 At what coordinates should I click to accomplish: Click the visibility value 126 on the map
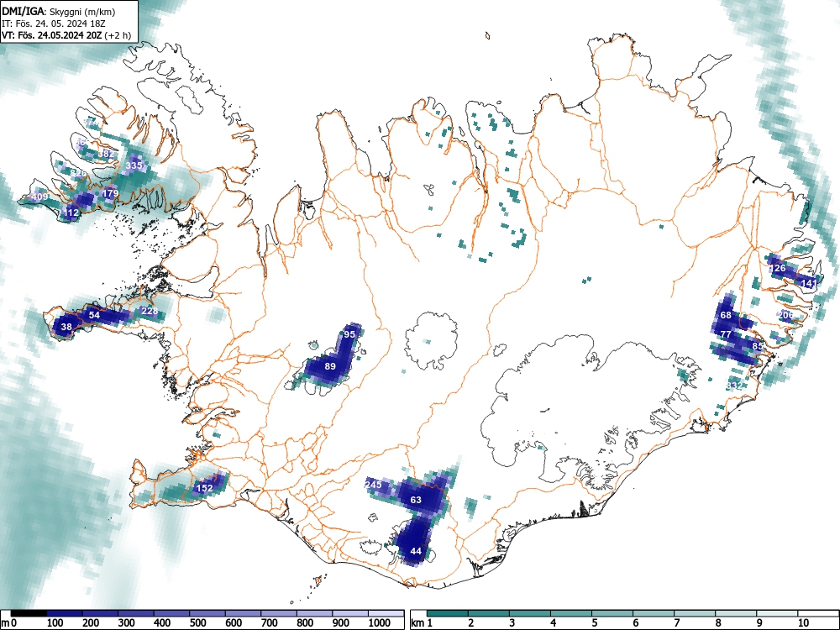777,268
